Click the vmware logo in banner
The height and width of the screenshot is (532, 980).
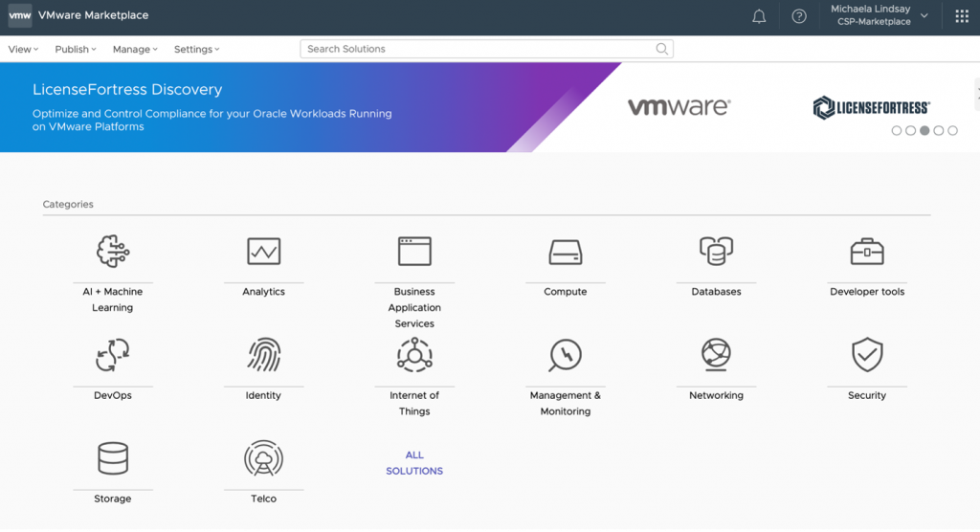tap(679, 107)
